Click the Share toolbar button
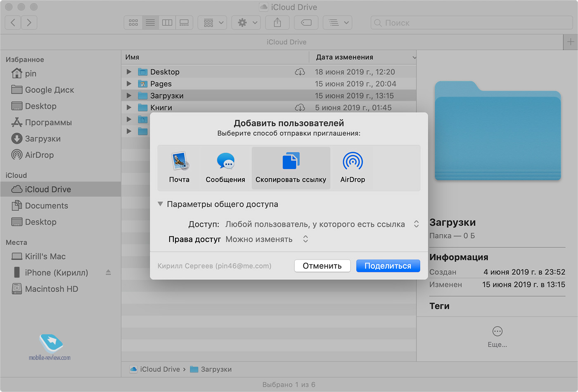 [277, 23]
